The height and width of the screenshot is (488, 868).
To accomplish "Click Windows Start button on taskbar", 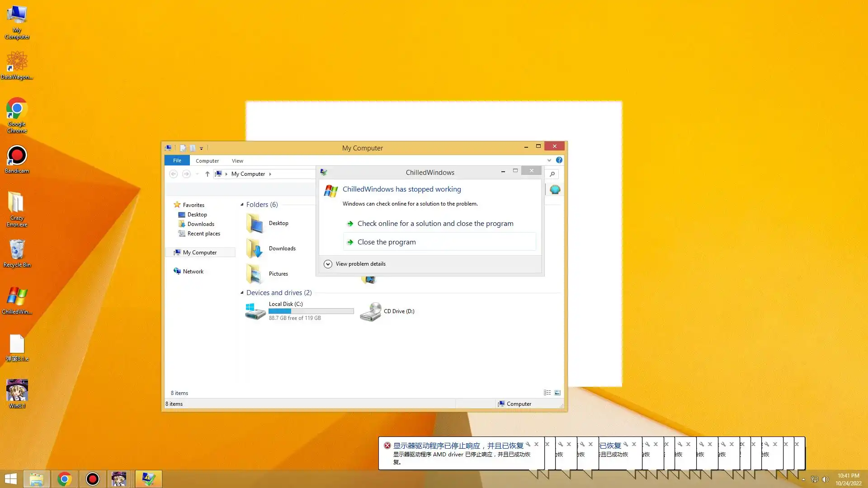I will (10, 479).
